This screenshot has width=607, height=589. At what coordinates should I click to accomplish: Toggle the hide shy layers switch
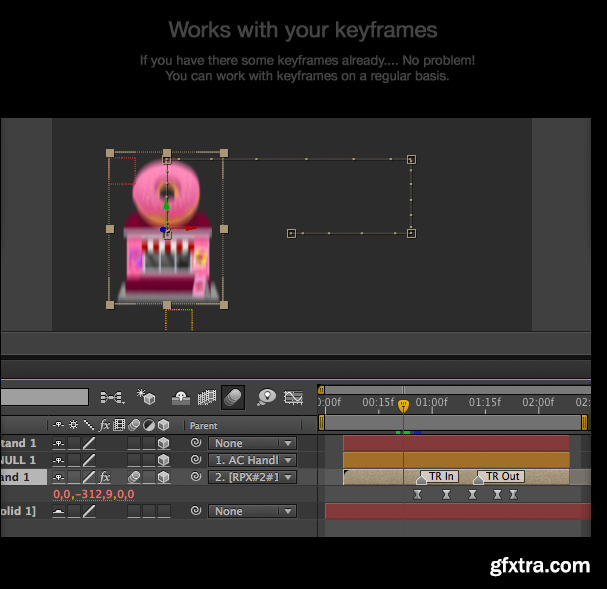point(181,397)
